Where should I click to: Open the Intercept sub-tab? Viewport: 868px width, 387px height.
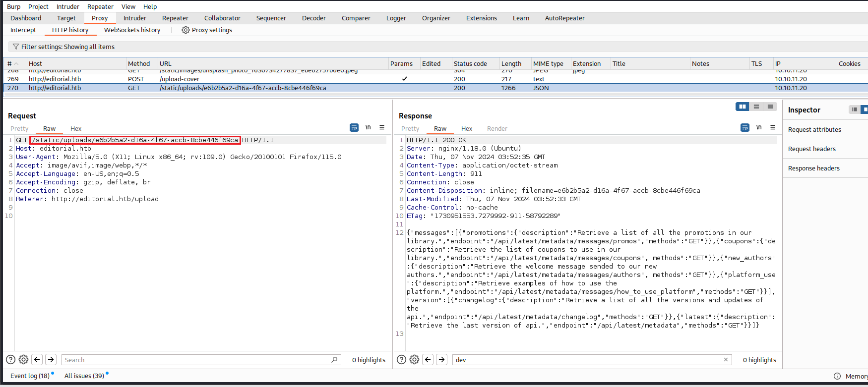point(23,30)
